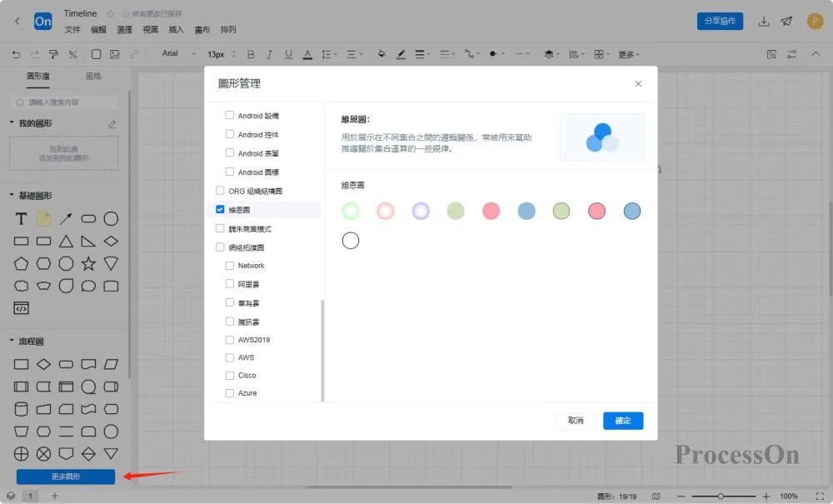Select the solid pink Venn circle

[x=491, y=211]
